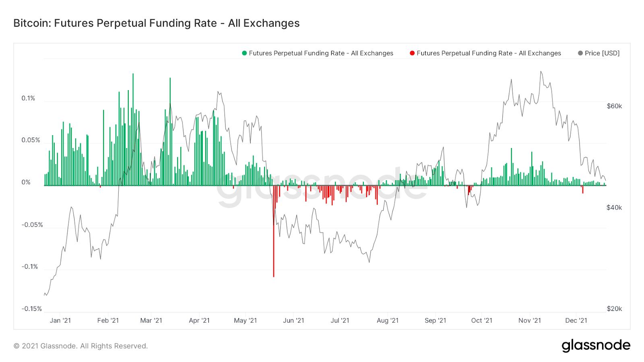Viewport: 644px width, 362px height.
Task: Click the glassnode logo at bottom right
Action: (x=596, y=346)
